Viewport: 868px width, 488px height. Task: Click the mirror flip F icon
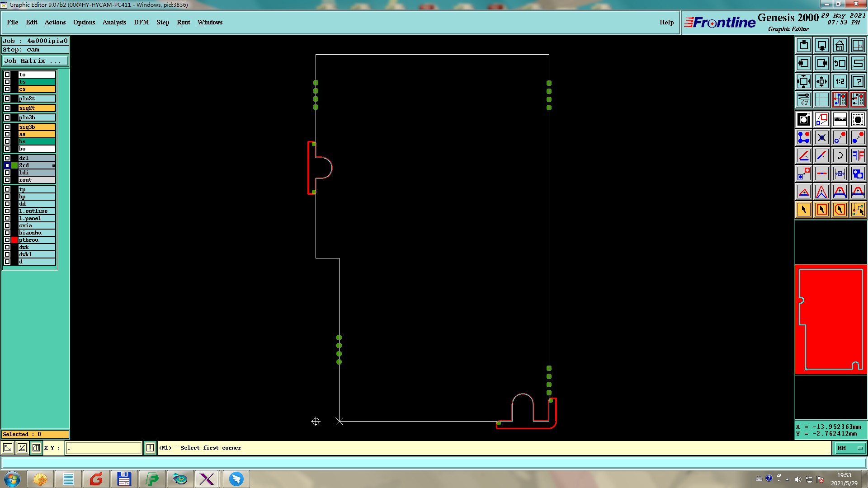point(858,155)
